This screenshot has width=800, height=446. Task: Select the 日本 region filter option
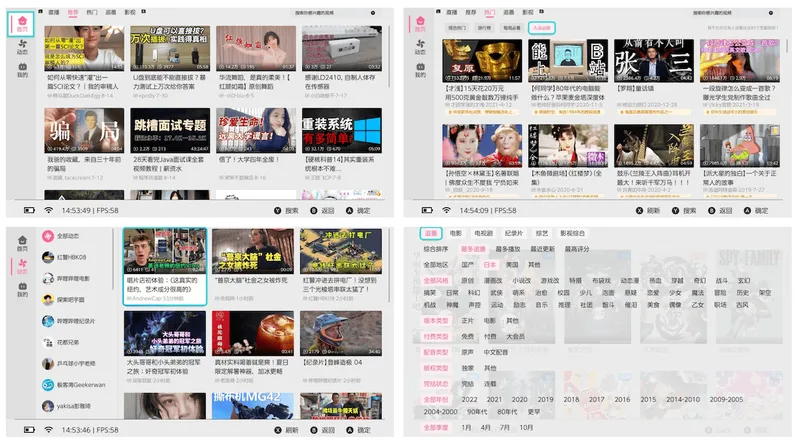tap(490, 264)
